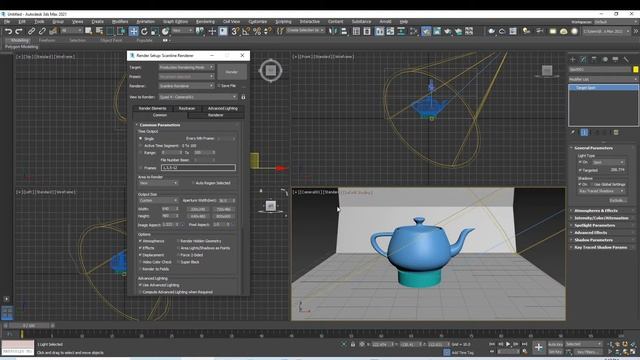Toggle the Displacement option checkbox
The image size is (640, 360).
tap(141, 255)
